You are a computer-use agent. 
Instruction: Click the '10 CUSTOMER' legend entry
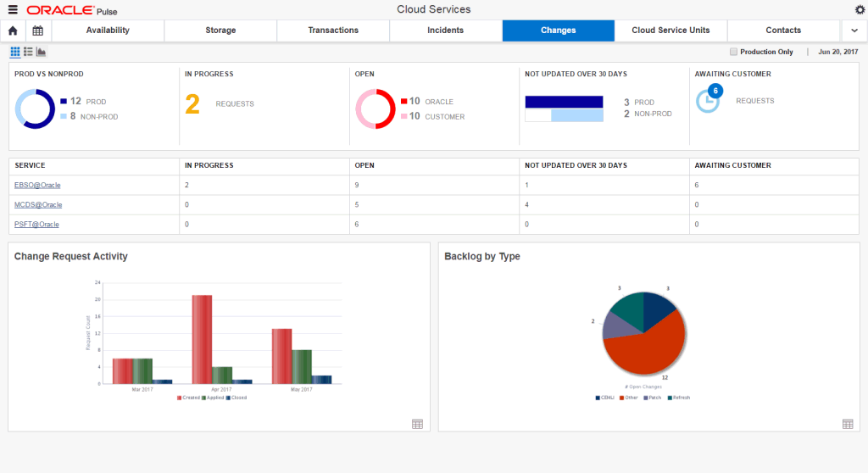click(x=433, y=116)
